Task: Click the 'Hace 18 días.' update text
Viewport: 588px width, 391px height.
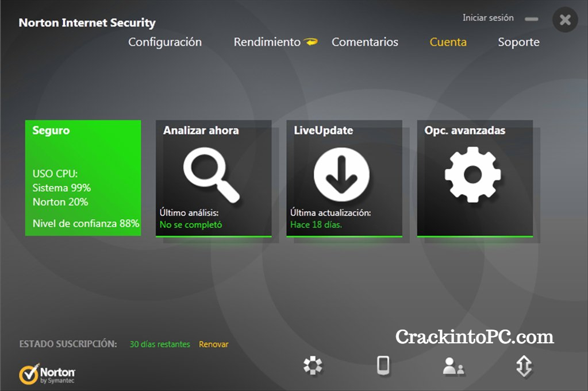Action: [316, 224]
